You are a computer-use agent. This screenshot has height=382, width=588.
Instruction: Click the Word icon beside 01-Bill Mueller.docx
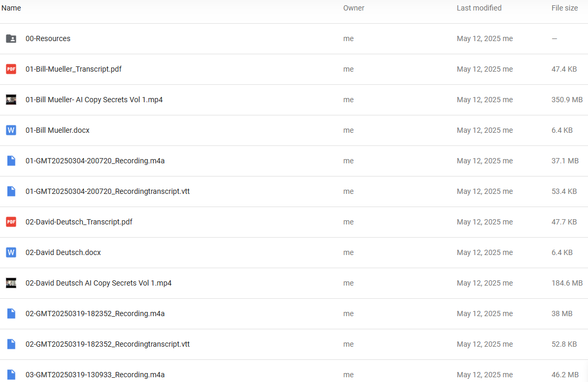pyautogui.click(x=11, y=130)
